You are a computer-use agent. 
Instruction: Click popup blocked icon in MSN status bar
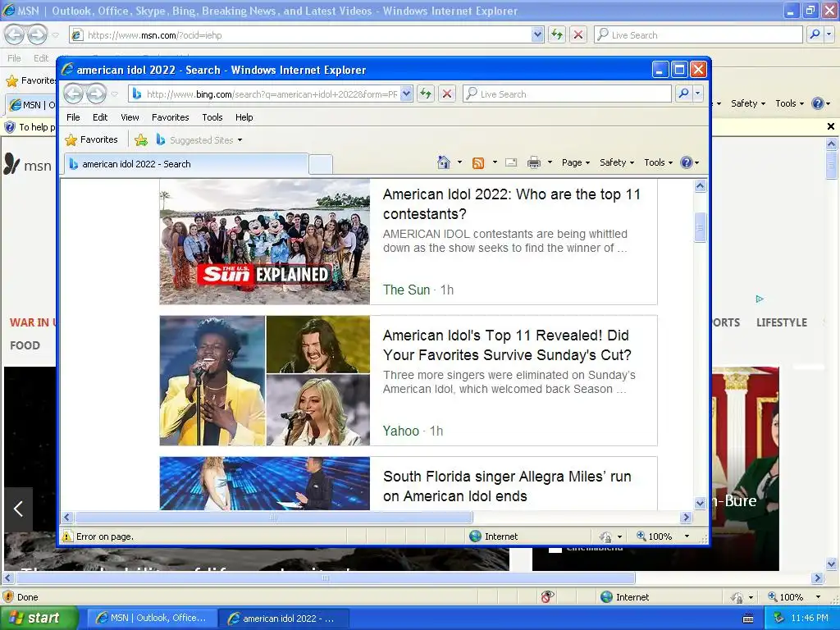pyautogui.click(x=547, y=597)
